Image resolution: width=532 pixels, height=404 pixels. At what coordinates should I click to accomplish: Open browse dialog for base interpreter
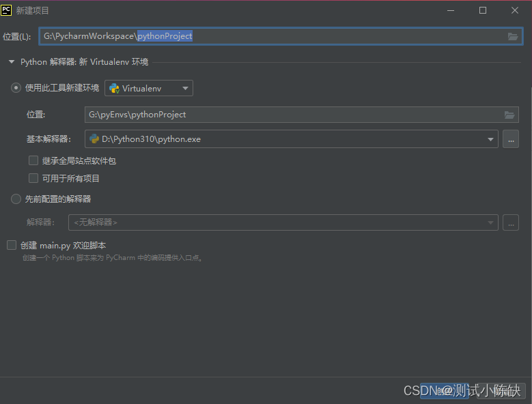point(511,139)
